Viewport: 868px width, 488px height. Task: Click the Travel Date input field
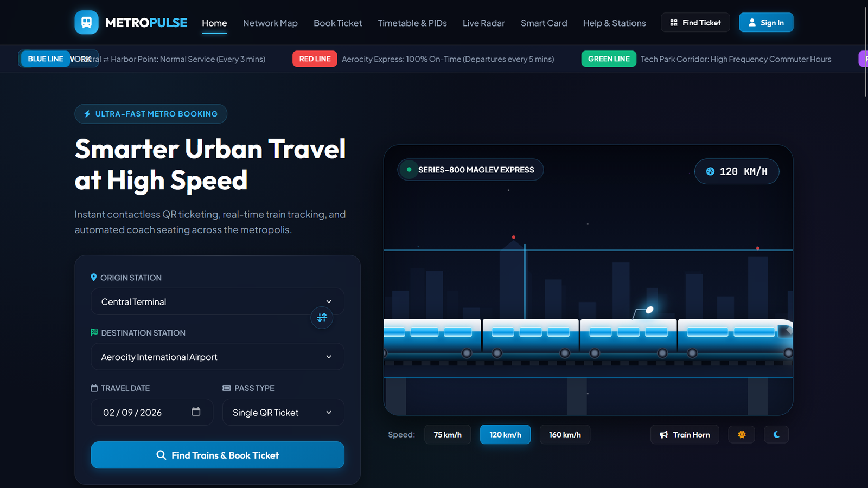(152, 412)
